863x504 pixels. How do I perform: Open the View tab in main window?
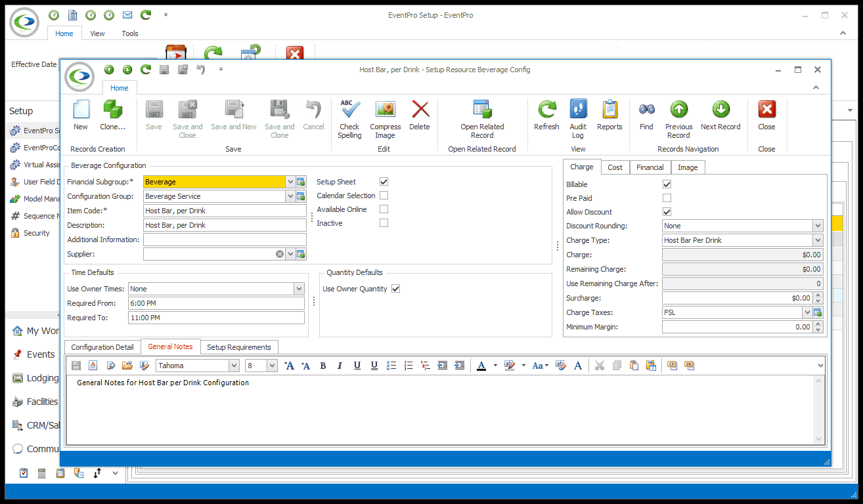click(97, 33)
